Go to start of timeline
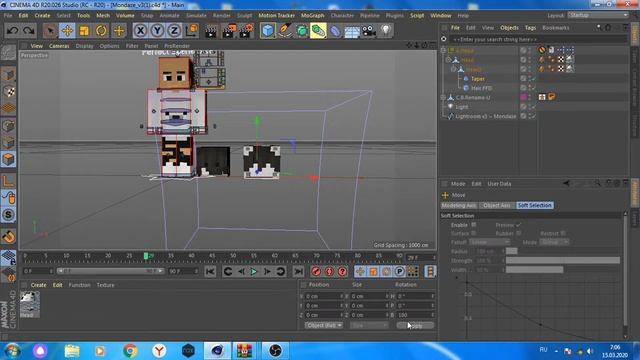This screenshot has height=360, width=640. point(210,271)
